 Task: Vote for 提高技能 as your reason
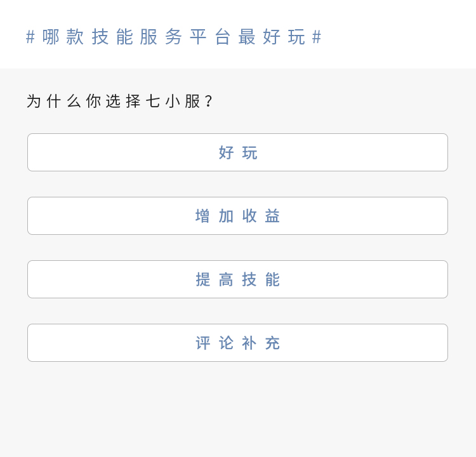click(237, 279)
